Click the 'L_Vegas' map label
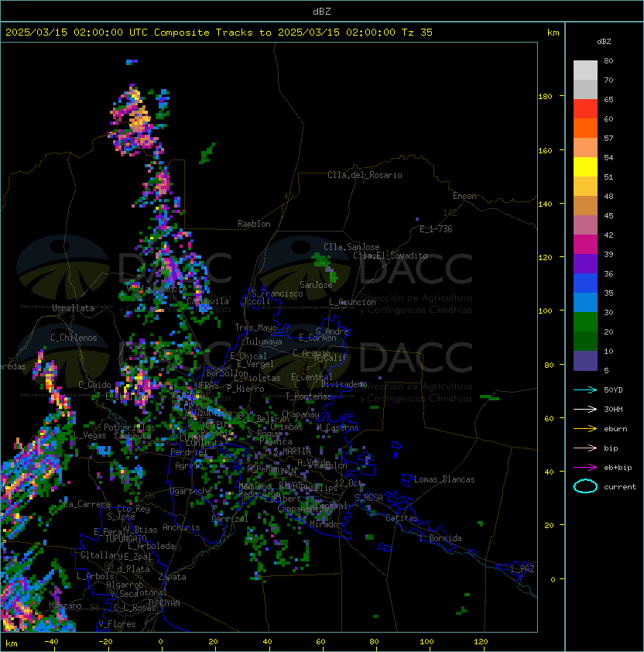The height and width of the screenshot is (652, 644). pyautogui.click(x=90, y=435)
